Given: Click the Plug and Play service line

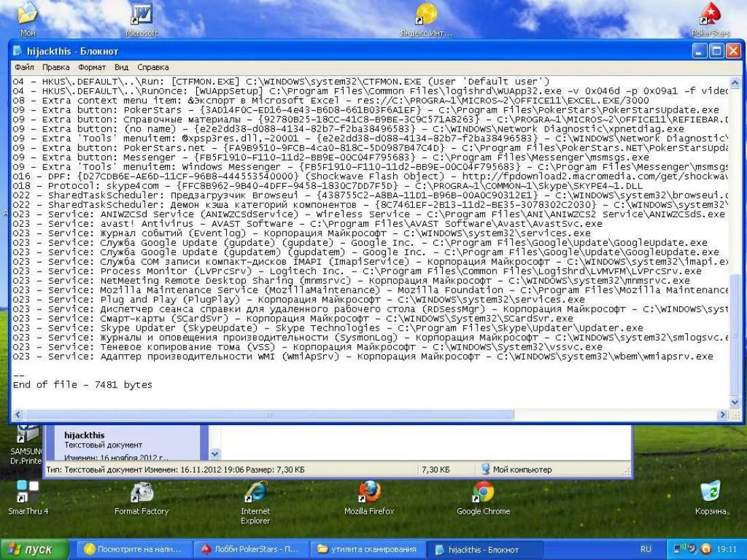Looking at the screenshot, I should pyautogui.click(x=299, y=299).
